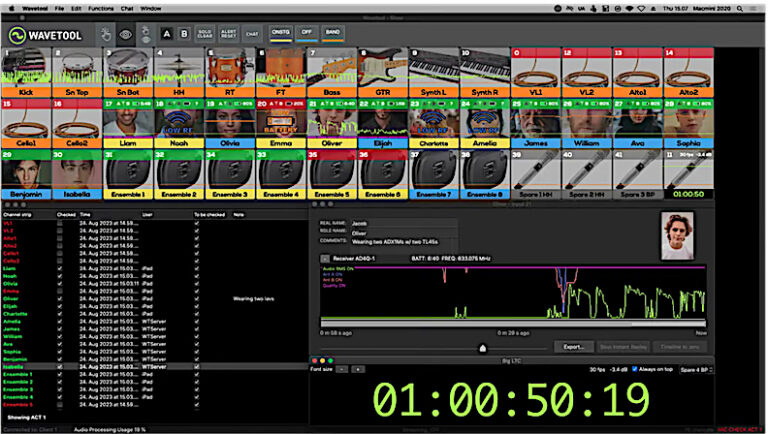Open the File menu
Image resolution: width=768 pixels, height=434 pixels.
click(59, 8)
